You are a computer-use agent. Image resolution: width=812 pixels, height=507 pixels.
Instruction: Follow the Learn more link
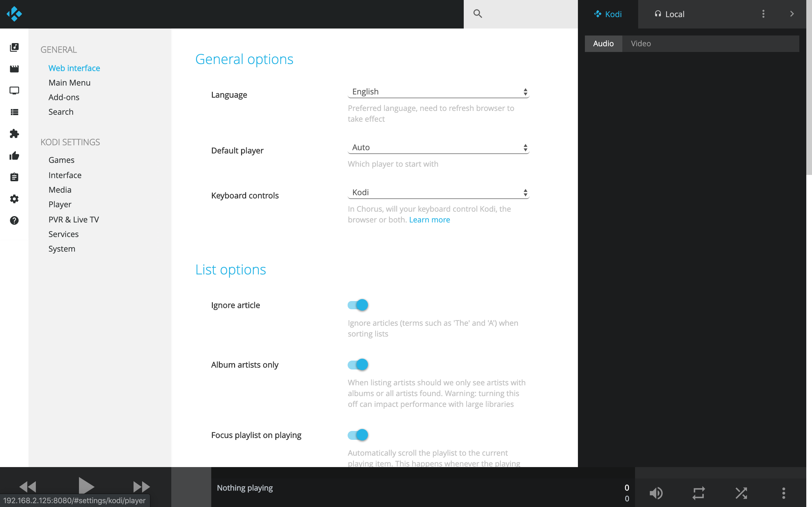[429, 220]
